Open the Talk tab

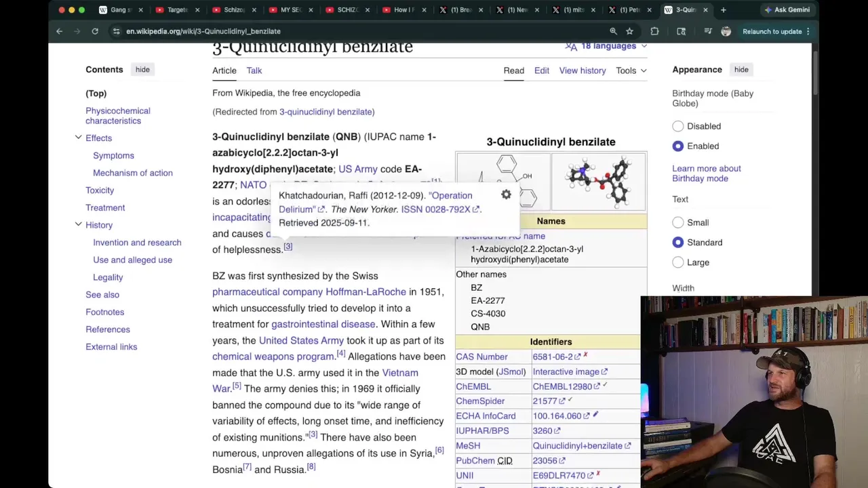(254, 70)
